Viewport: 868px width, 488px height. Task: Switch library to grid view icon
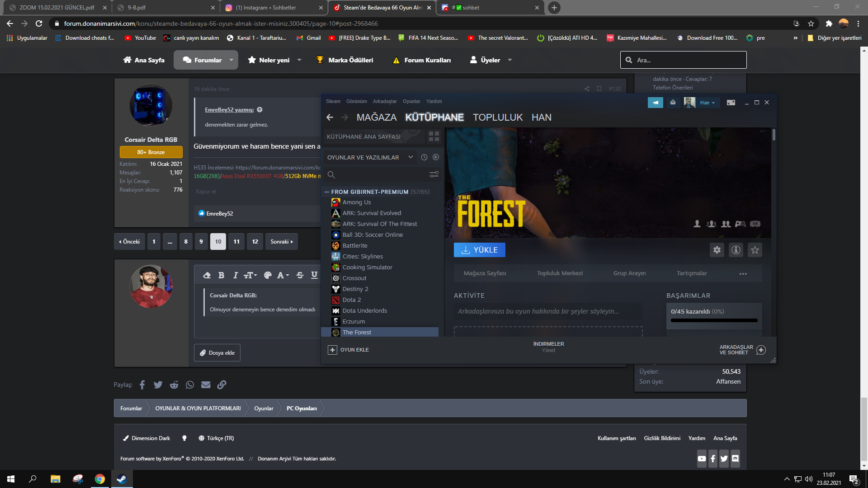tap(434, 136)
